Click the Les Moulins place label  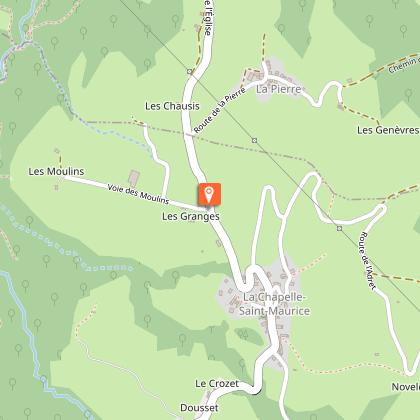point(56,171)
